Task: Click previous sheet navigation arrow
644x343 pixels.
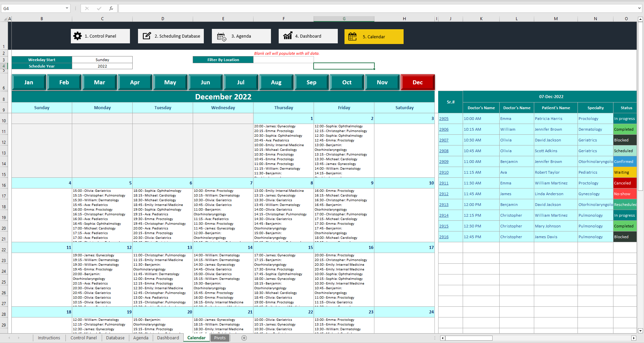Action: click(9, 338)
